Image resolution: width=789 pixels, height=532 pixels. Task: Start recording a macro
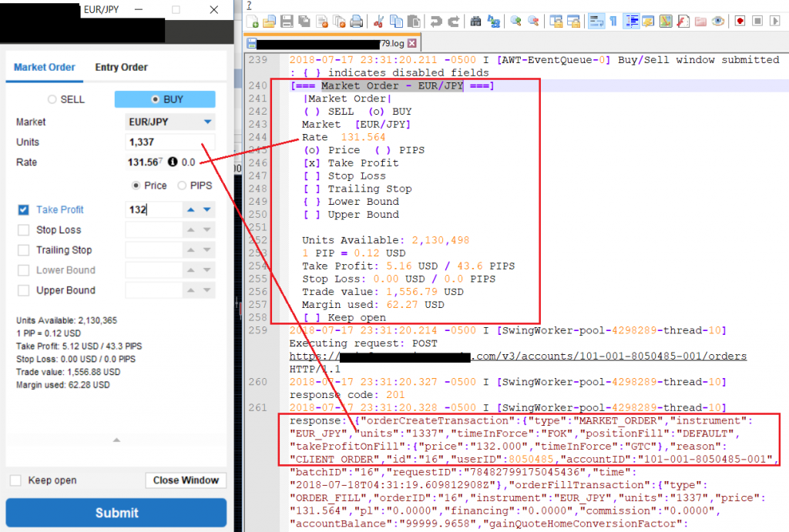pyautogui.click(x=740, y=21)
